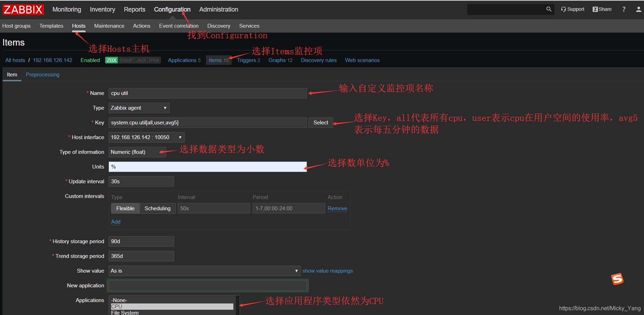Open Applications 5 link
Image resolution: width=644 pixels, height=315 pixels.
click(x=184, y=60)
